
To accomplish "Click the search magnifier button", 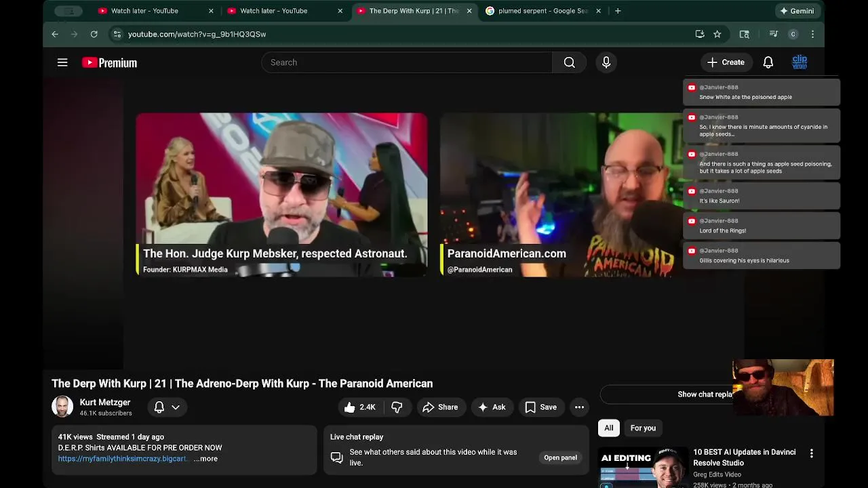I will (570, 62).
